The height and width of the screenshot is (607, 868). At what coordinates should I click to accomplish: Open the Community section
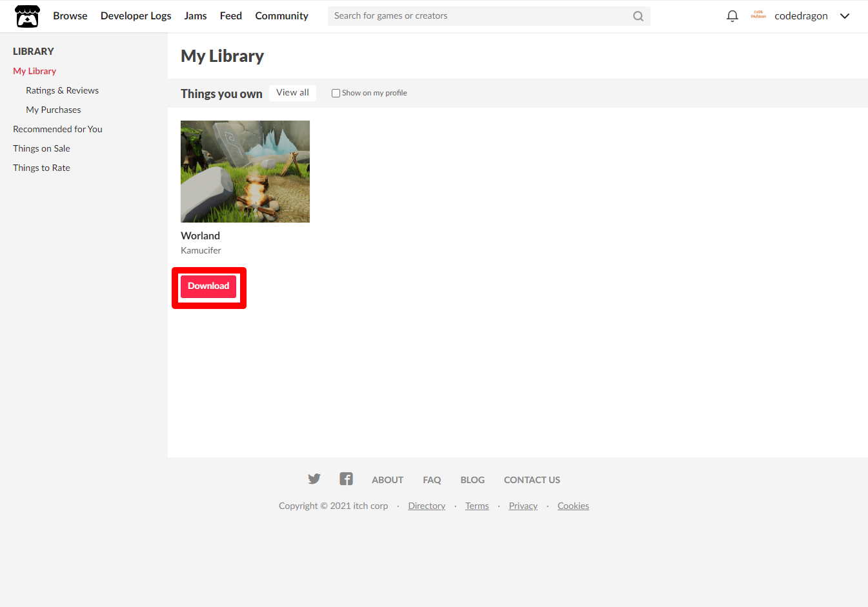tap(281, 15)
